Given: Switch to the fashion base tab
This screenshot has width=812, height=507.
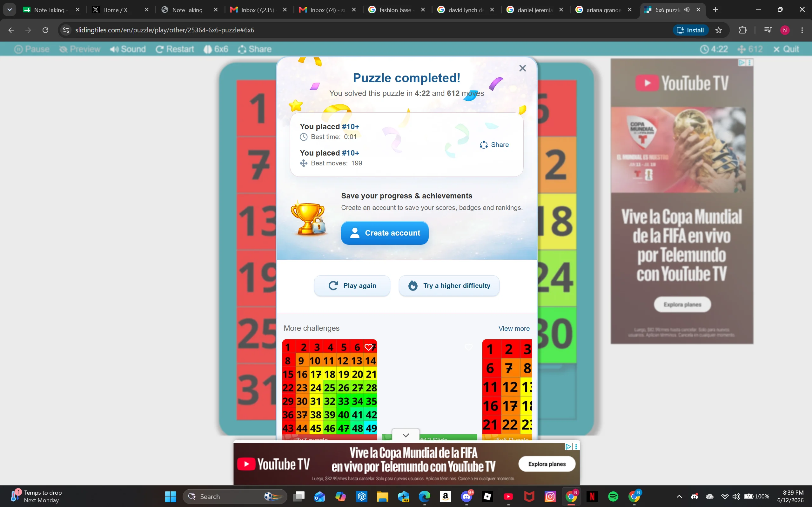Looking at the screenshot, I should [x=395, y=10].
